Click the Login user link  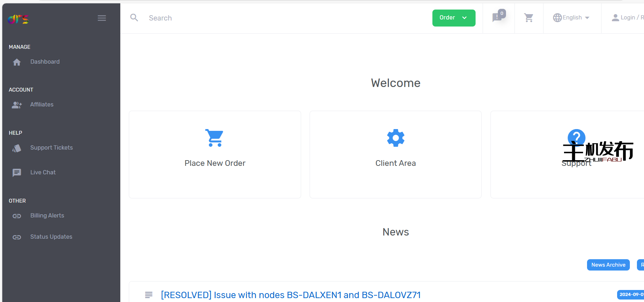[626, 18]
